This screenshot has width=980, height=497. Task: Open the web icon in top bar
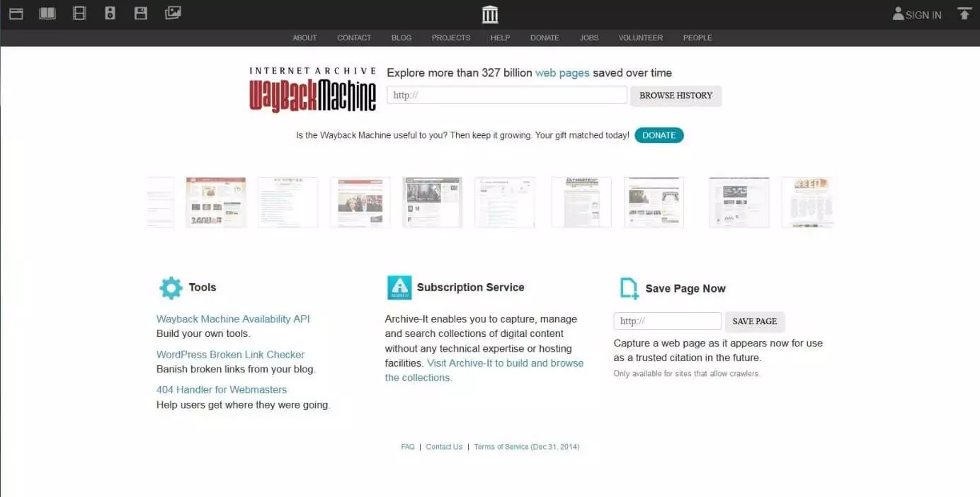(x=16, y=13)
